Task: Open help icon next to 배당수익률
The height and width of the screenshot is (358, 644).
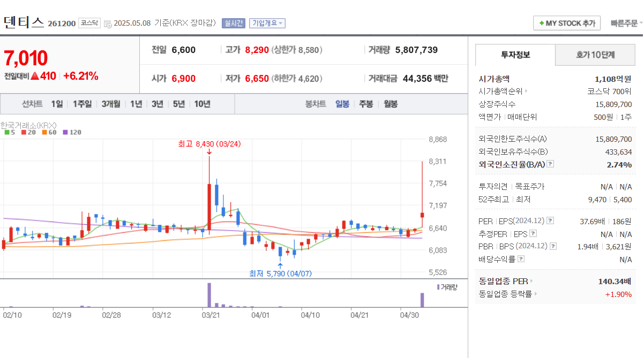Action: pyautogui.click(x=521, y=259)
